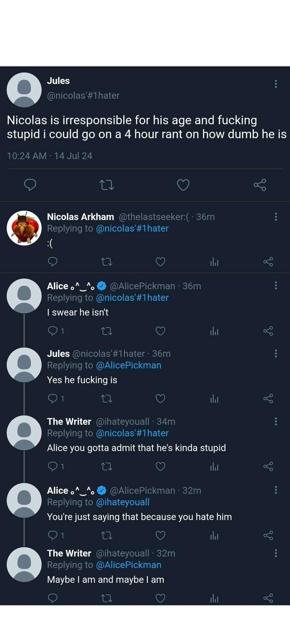This screenshot has height=644, width=290.
Task: Open more options on Jules's original tweet
Action: (276, 84)
